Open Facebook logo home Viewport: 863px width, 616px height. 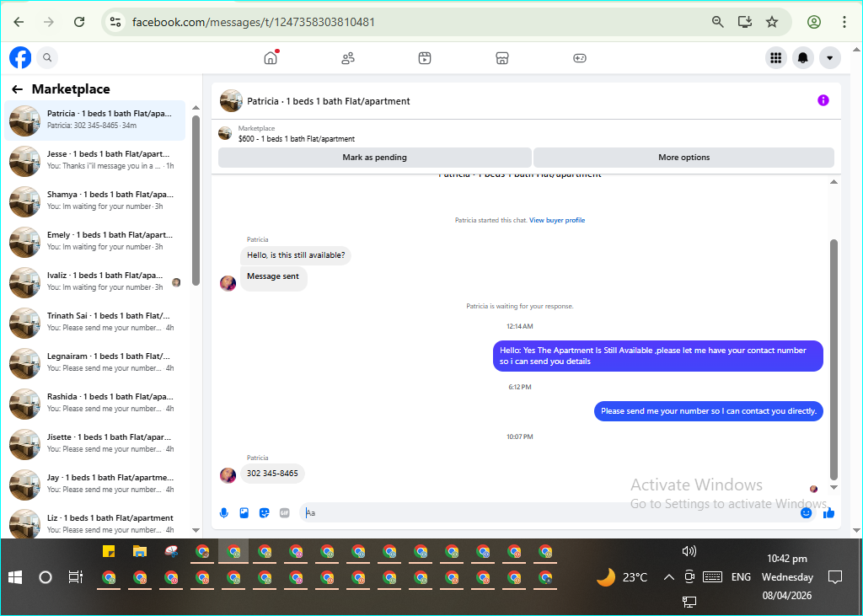20,57
